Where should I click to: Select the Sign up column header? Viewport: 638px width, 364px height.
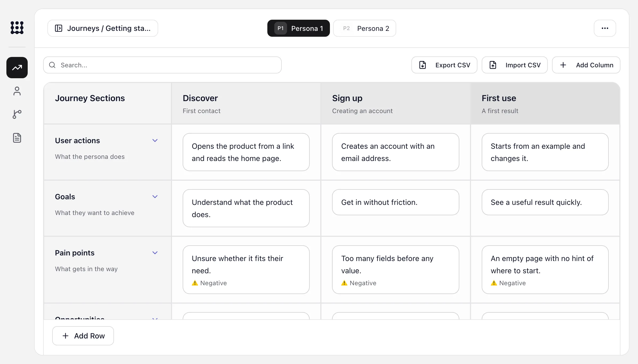tap(395, 103)
